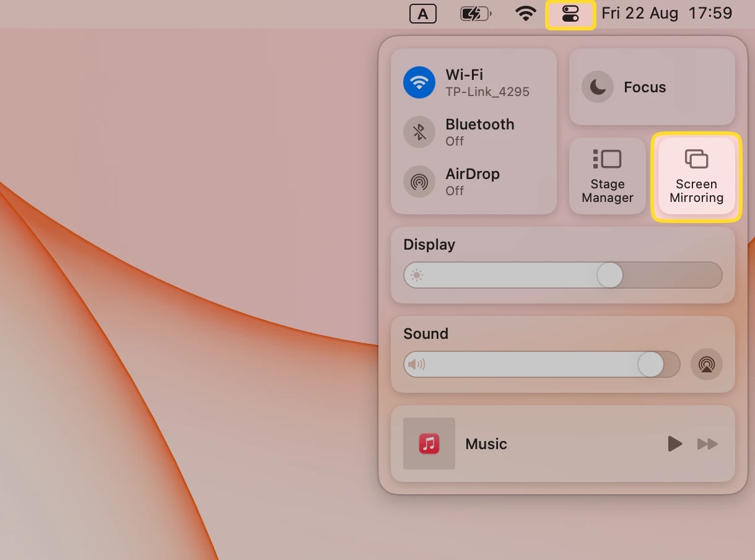The height and width of the screenshot is (560, 755).
Task: Open Screen Mirroring options
Action: point(696,177)
